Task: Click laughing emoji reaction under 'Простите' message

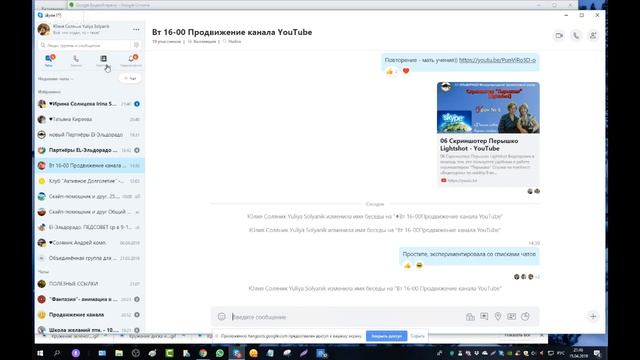Action: coord(419,266)
